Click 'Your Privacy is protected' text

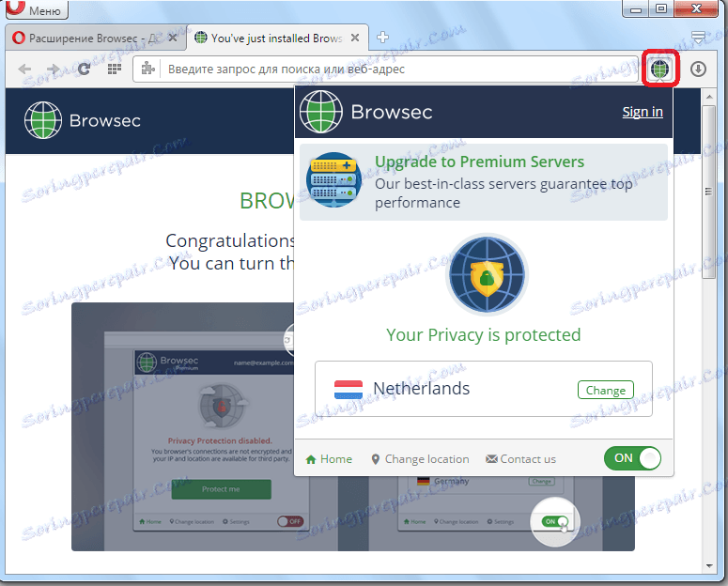(484, 335)
